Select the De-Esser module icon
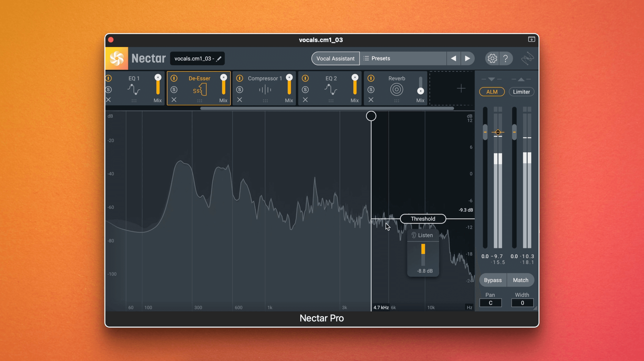 point(199,90)
